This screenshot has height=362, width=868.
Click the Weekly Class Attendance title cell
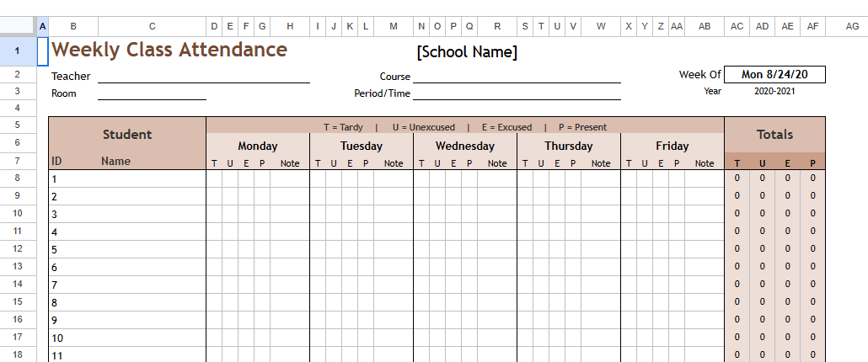coord(169,50)
